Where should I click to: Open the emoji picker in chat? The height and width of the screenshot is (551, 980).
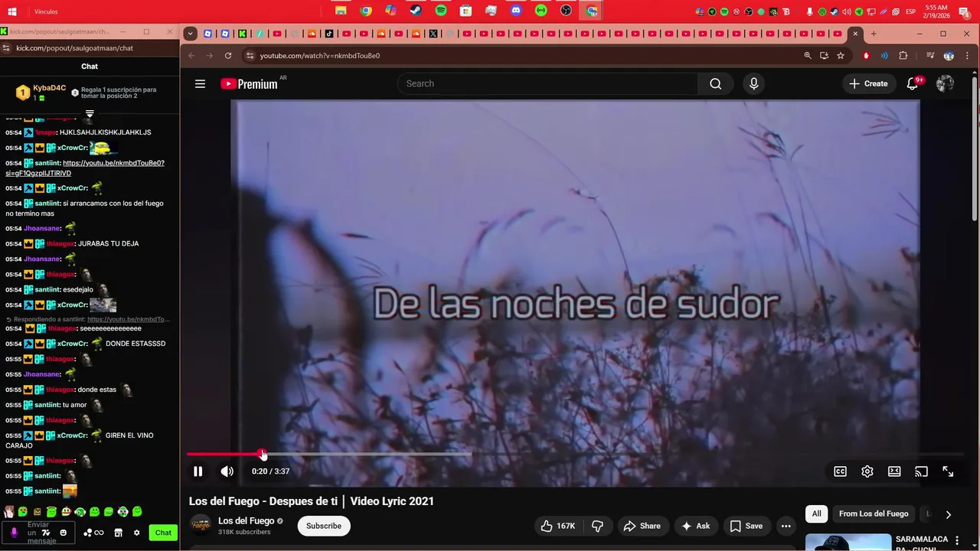click(x=64, y=533)
